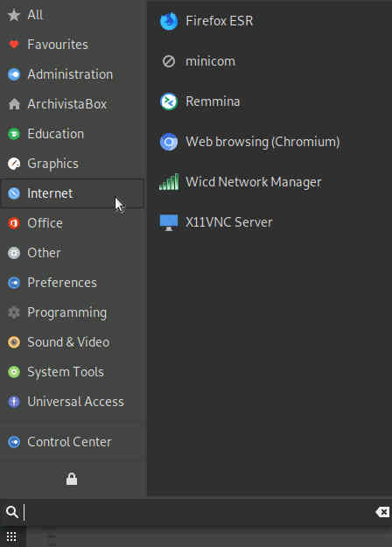392x547 pixels.
Task: Click the Chromium web browsing icon
Action: click(x=169, y=142)
